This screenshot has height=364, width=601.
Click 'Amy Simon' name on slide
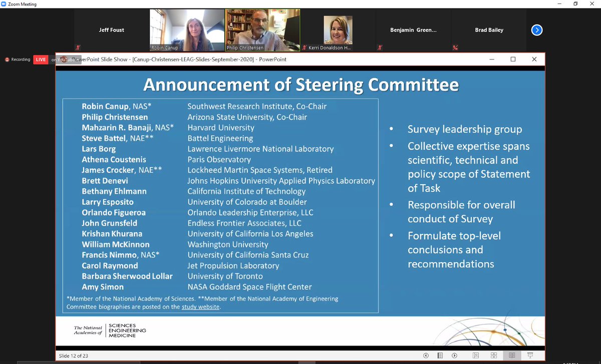tap(103, 287)
